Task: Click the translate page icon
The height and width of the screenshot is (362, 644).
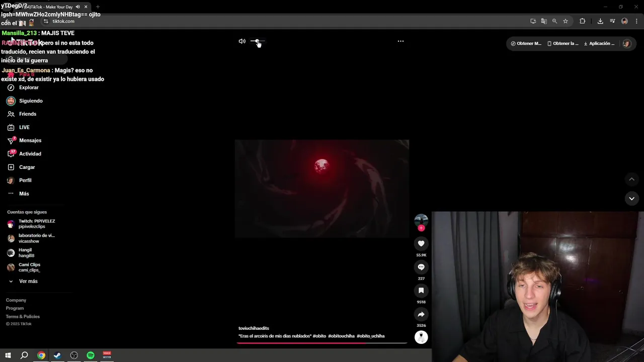Action: (x=544, y=21)
